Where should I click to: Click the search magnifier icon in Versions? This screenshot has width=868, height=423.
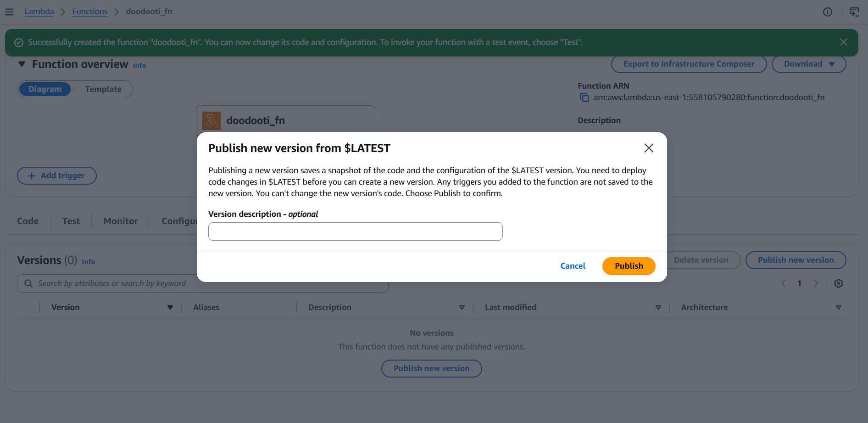point(28,283)
